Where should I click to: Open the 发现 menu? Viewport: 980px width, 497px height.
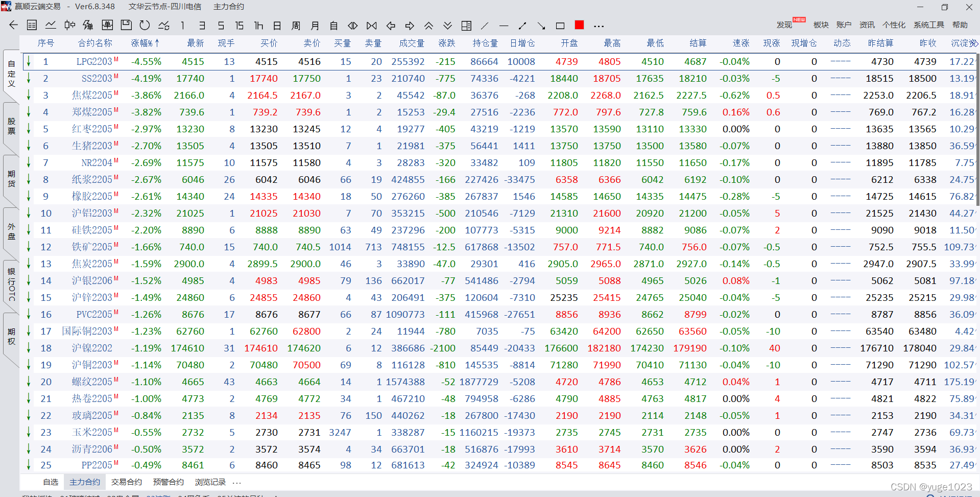point(784,25)
